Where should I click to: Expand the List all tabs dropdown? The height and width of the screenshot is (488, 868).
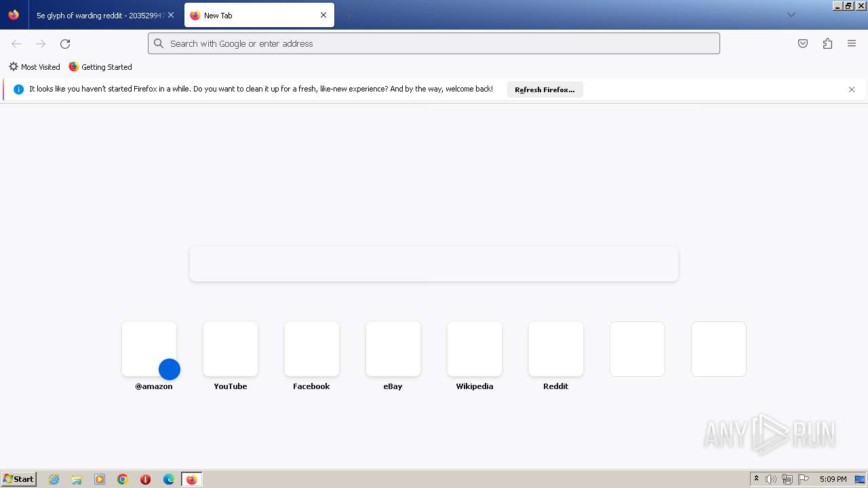click(791, 15)
